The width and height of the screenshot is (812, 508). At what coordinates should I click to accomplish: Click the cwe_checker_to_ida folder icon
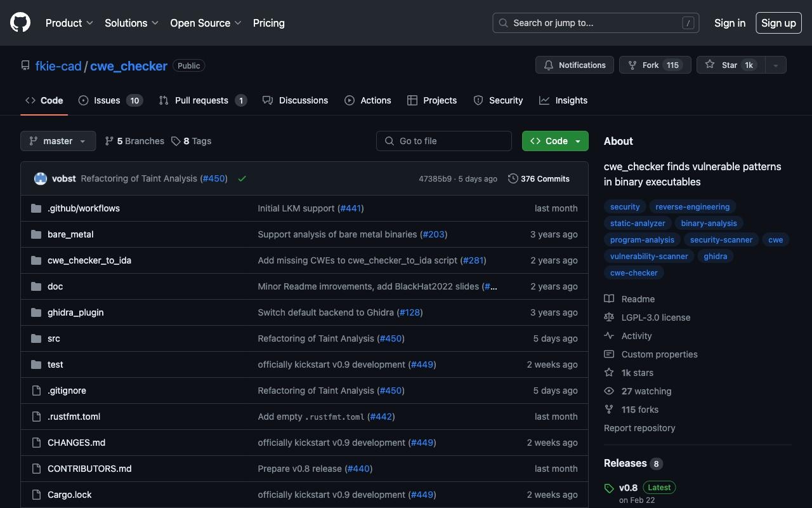[36, 260]
